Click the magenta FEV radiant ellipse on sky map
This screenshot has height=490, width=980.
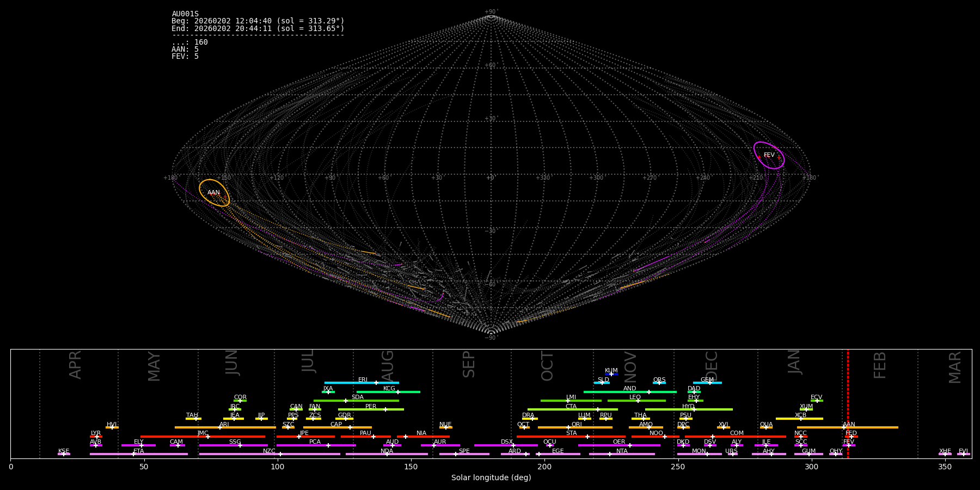769,155
